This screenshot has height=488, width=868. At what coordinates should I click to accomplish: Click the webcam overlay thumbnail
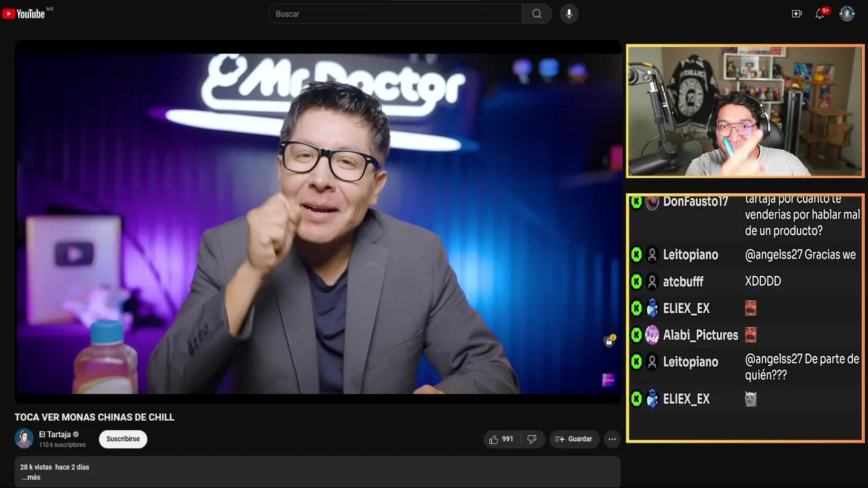click(x=745, y=111)
